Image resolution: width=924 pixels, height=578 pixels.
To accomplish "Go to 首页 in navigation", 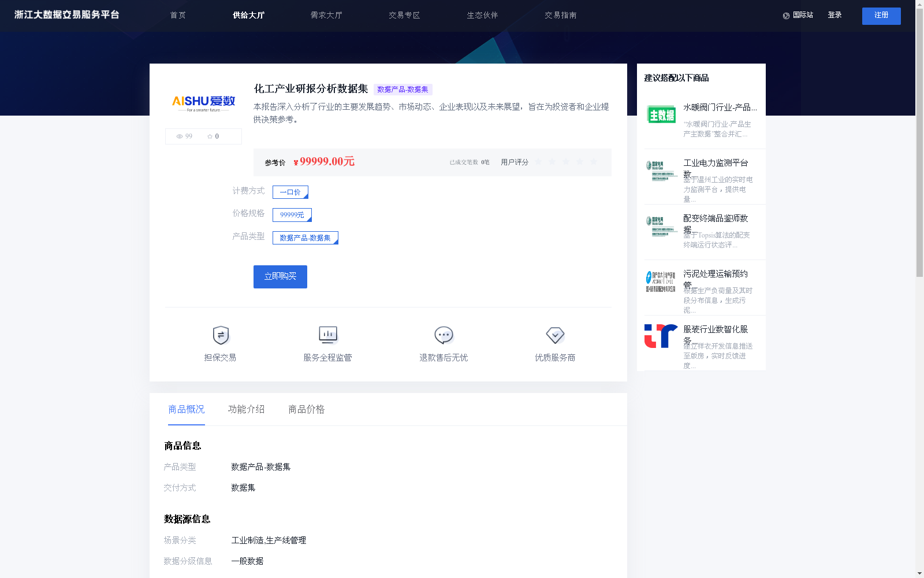I will click(x=178, y=15).
